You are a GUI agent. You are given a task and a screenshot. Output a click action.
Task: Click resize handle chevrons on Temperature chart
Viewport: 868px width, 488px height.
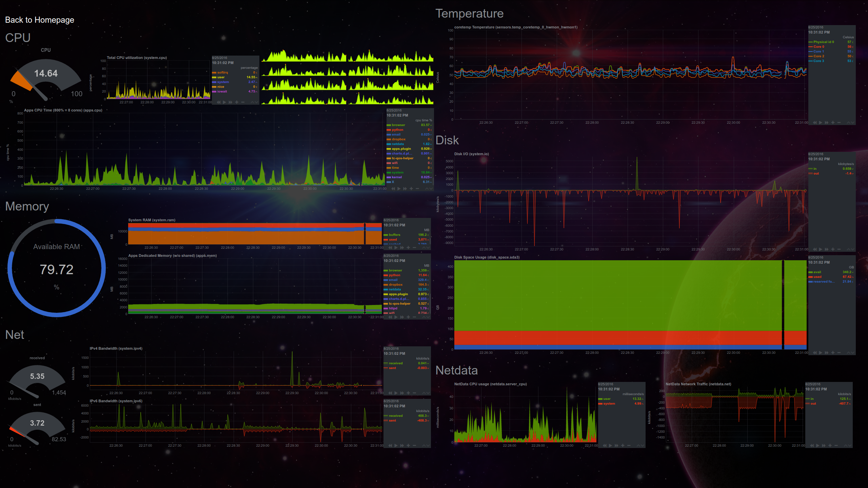pos(850,123)
